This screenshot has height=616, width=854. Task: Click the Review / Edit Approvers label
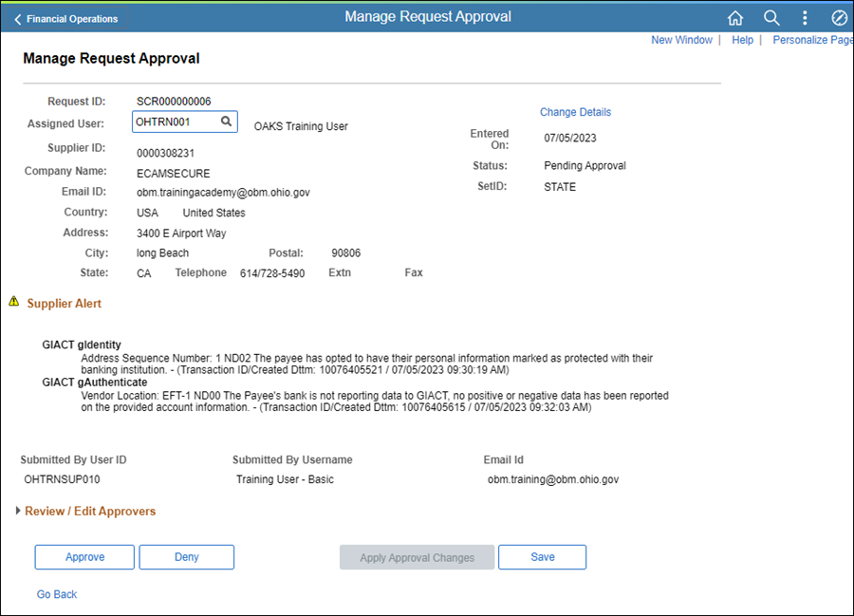pos(90,512)
